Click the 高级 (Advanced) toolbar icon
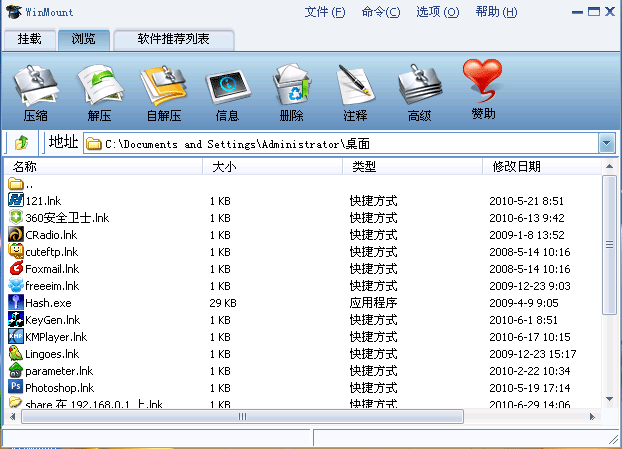Screen dimensions: 622x449 pos(419,90)
